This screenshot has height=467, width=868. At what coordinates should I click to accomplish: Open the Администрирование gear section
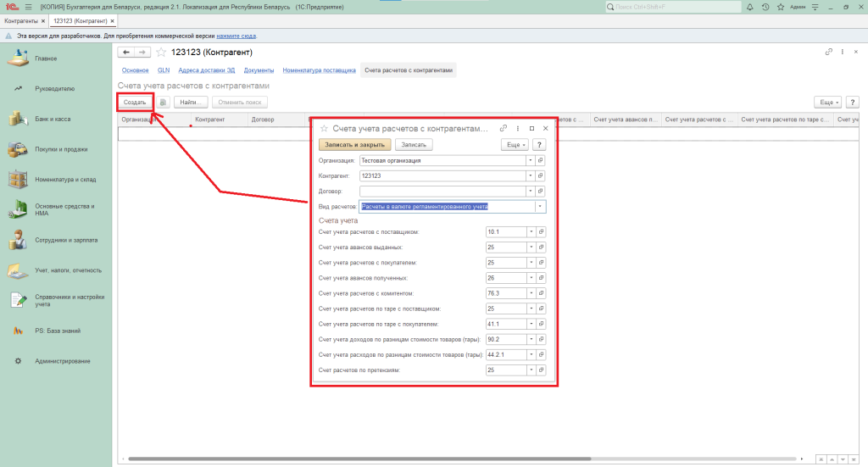click(62, 361)
